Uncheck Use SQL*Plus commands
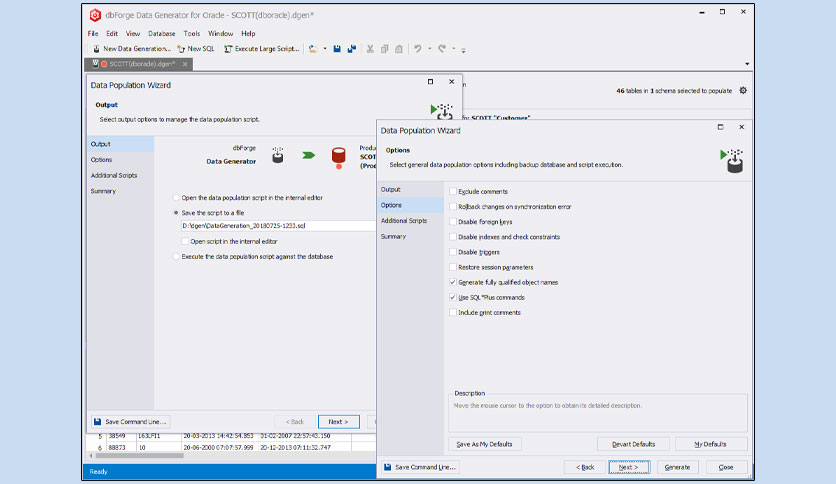Image resolution: width=836 pixels, height=484 pixels. pos(453,297)
